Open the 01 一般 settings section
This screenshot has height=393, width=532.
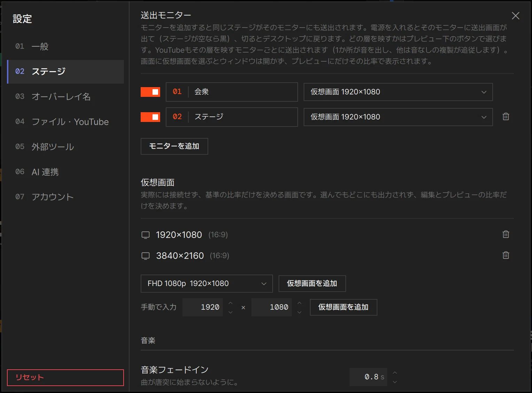pyautogui.click(x=65, y=46)
